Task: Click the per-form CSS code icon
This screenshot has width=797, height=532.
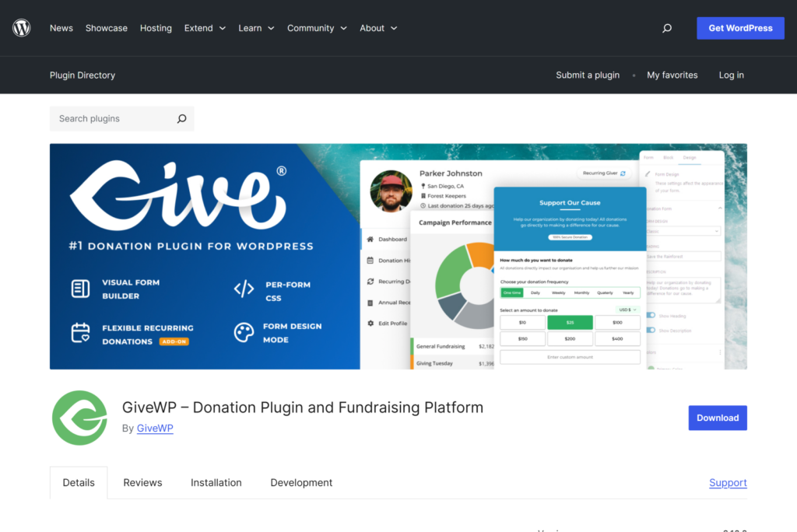Action: click(x=244, y=289)
